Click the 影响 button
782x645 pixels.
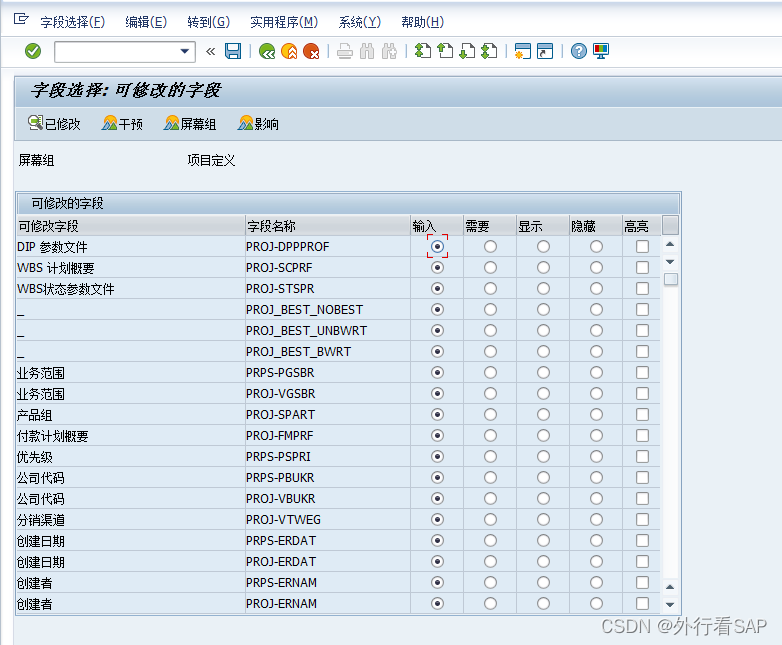coord(258,124)
